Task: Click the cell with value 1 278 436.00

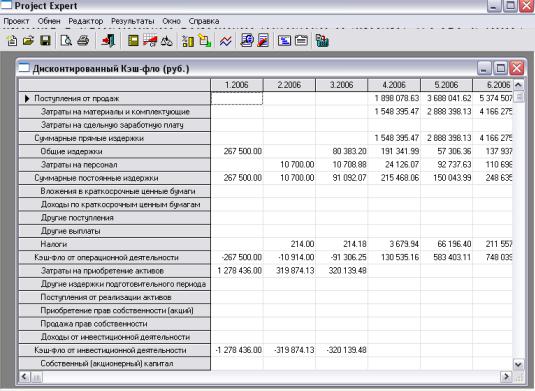Action: pyautogui.click(x=237, y=271)
